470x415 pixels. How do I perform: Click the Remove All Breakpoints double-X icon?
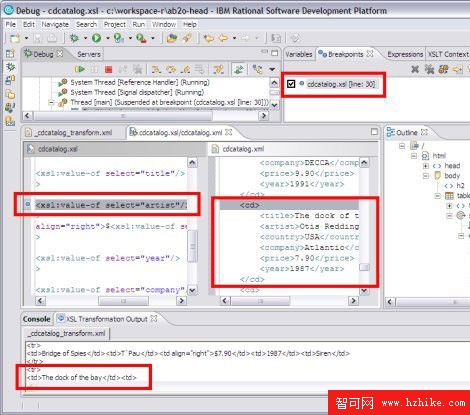(429, 69)
